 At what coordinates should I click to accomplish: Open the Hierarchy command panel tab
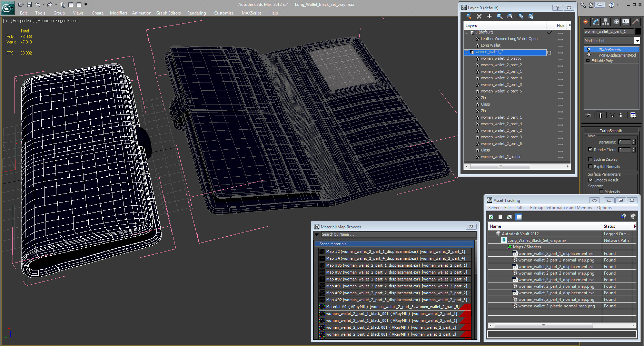point(605,22)
